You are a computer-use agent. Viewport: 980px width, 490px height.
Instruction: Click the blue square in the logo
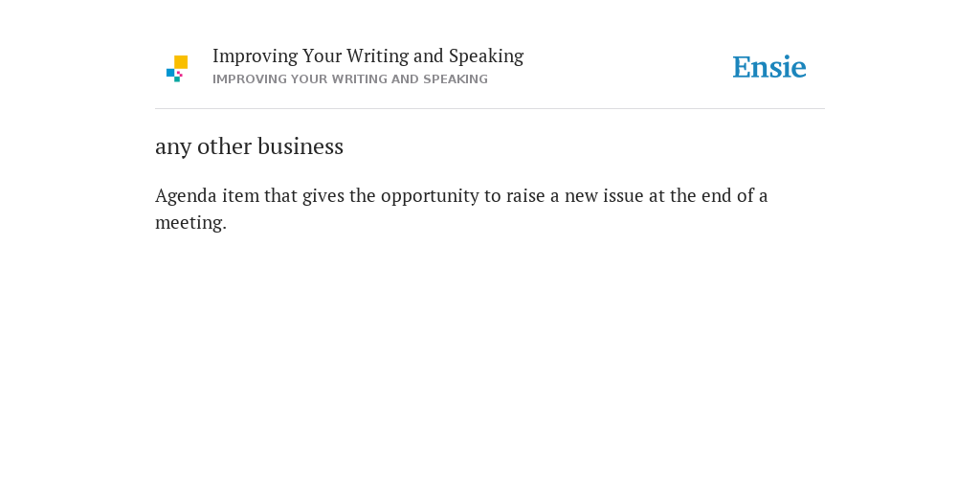170,73
